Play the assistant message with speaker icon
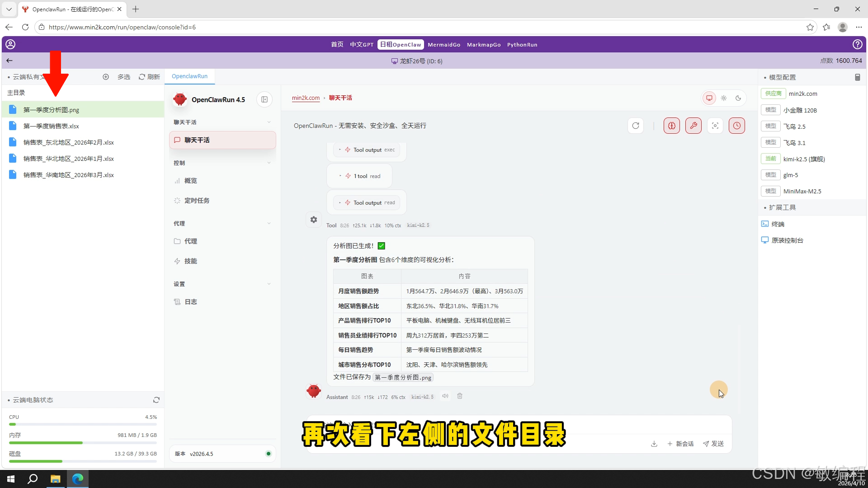This screenshot has width=868, height=488. point(445,396)
